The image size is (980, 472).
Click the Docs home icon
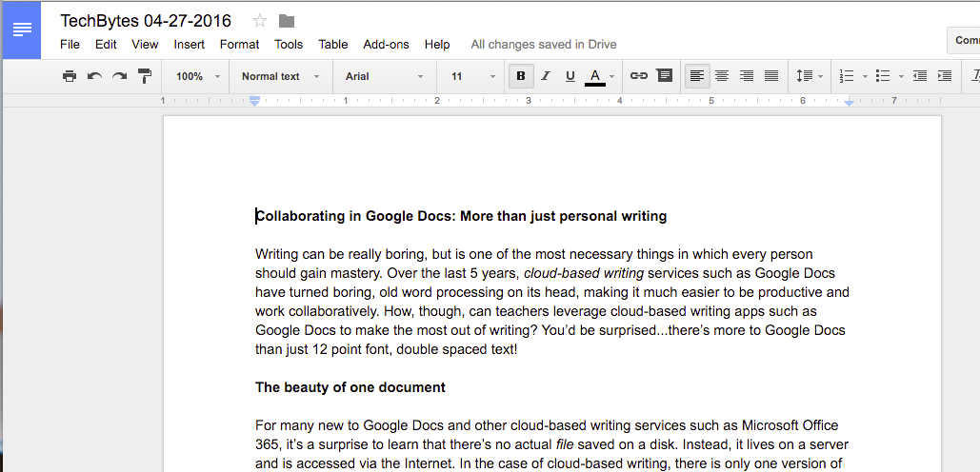[x=22, y=30]
